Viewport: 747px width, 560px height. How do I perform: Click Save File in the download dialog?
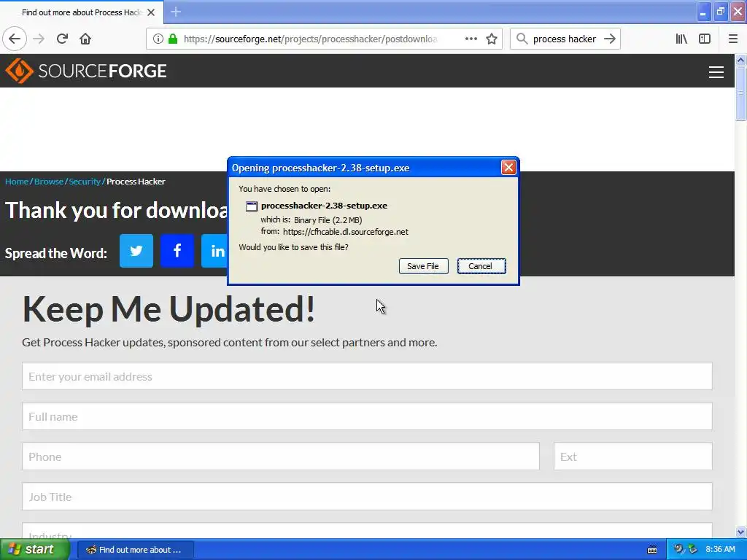(423, 266)
